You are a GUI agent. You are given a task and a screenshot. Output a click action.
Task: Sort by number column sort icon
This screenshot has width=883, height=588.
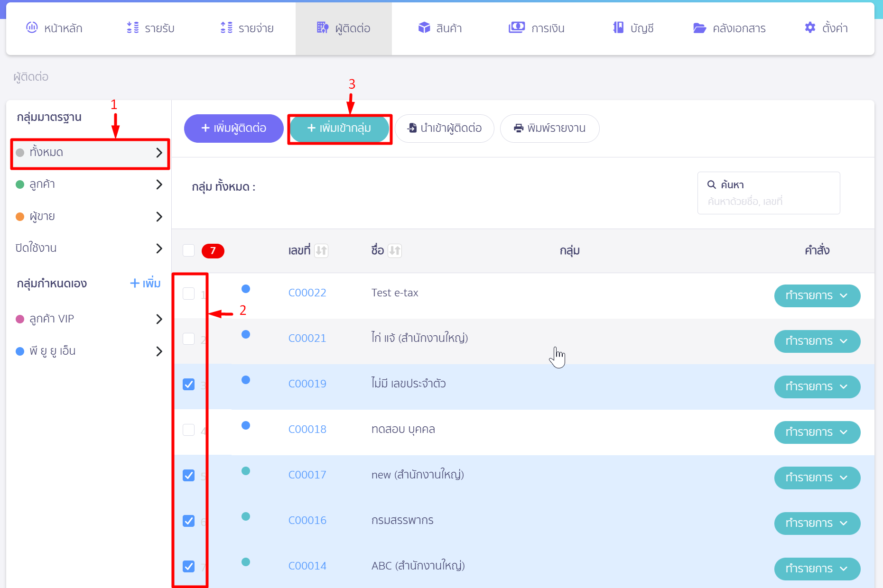(x=321, y=250)
